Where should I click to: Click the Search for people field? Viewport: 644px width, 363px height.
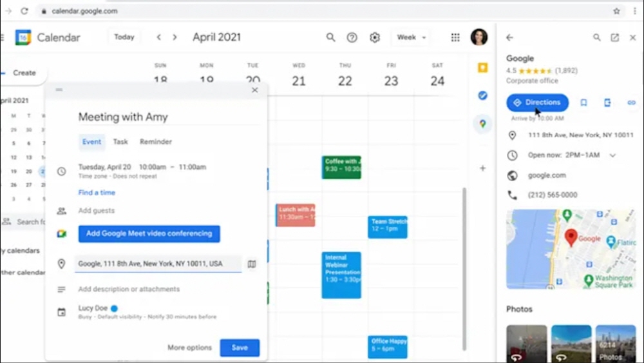[x=23, y=222]
